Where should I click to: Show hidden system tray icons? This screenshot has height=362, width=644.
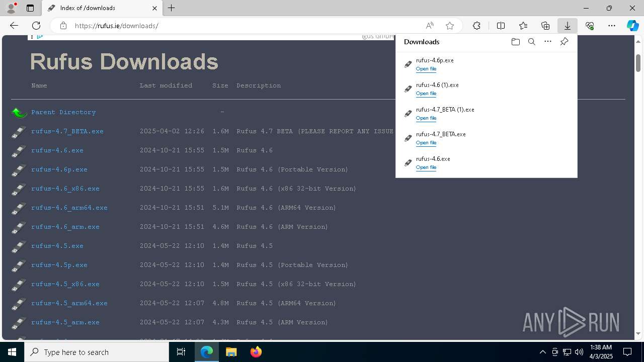(542, 352)
